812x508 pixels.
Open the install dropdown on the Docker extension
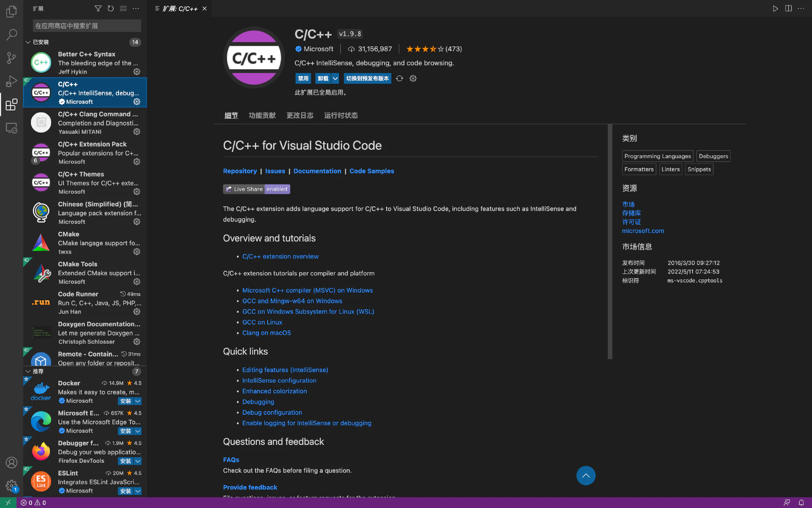138,401
